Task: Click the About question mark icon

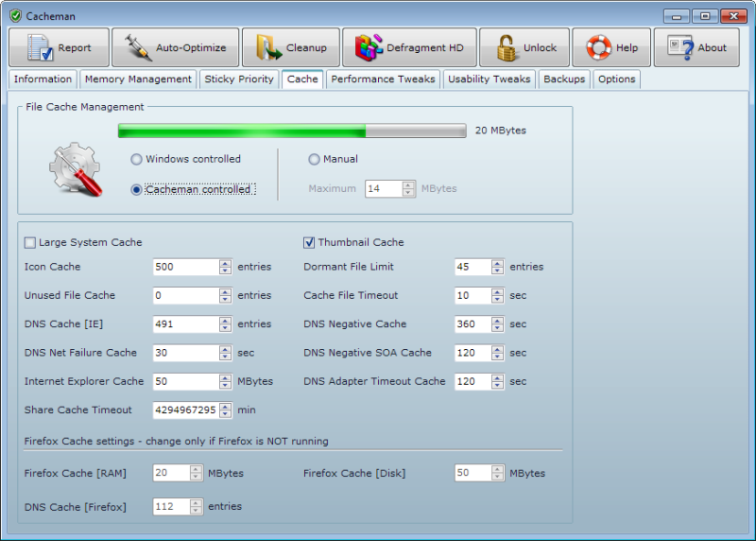Action: coord(680,47)
